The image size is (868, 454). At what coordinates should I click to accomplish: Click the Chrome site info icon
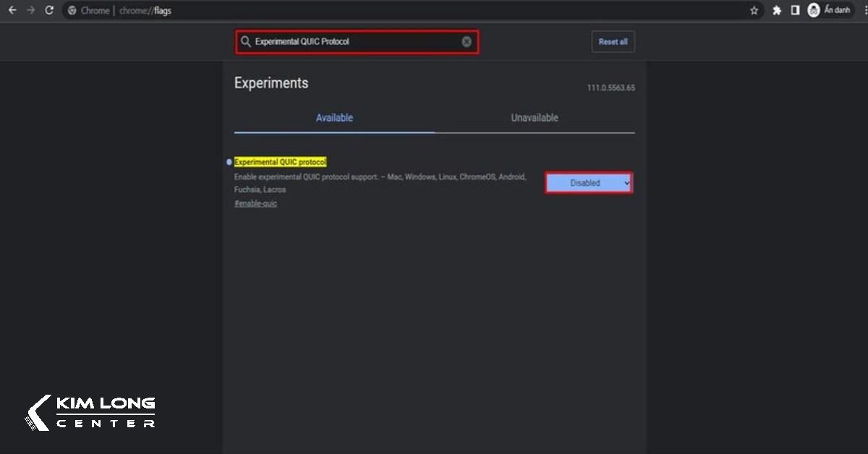pos(72,11)
